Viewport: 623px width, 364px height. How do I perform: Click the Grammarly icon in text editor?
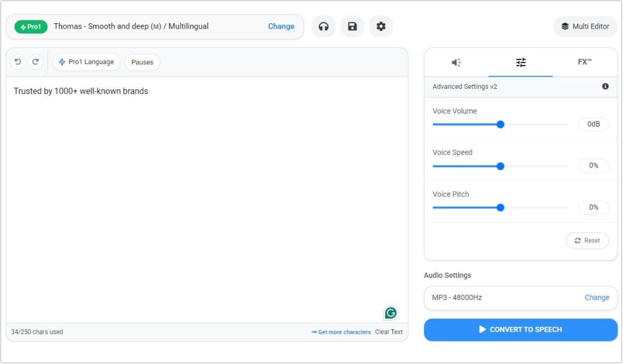click(391, 313)
